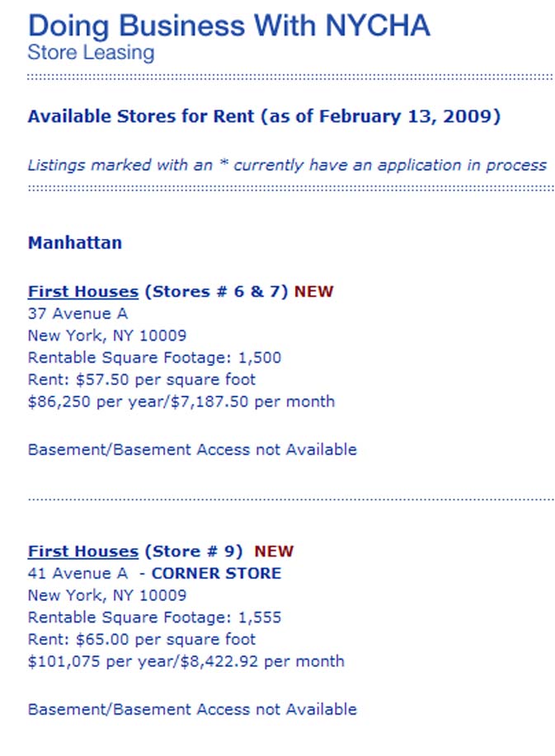
Task: Click the bold "CORNER STORE" label
Action: pos(216,574)
